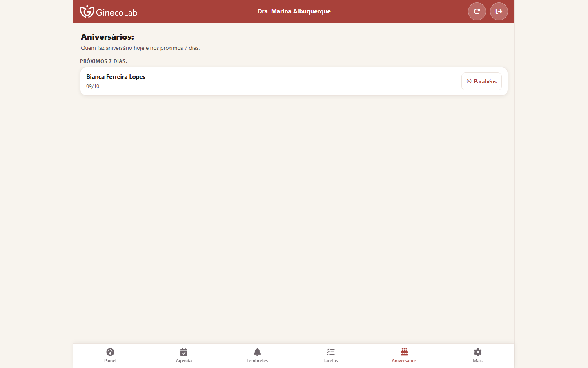Image resolution: width=588 pixels, height=368 pixels.
Task: Open the Agenda calendar icon
Action: coord(184,352)
